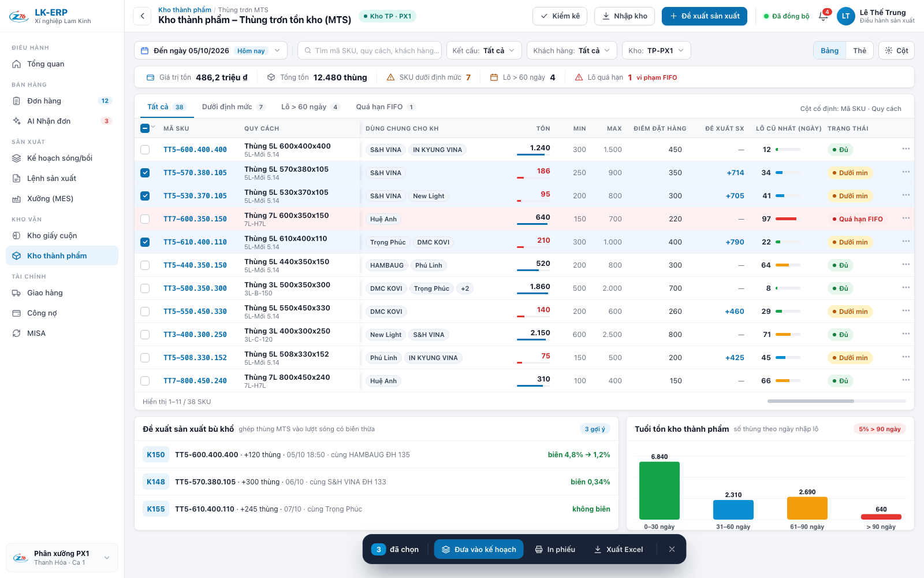Uncheck the TT5-530.370.105 row checkbox
The height and width of the screenshot is (578, 924).
pyautogui.click(x=145, y=196)
